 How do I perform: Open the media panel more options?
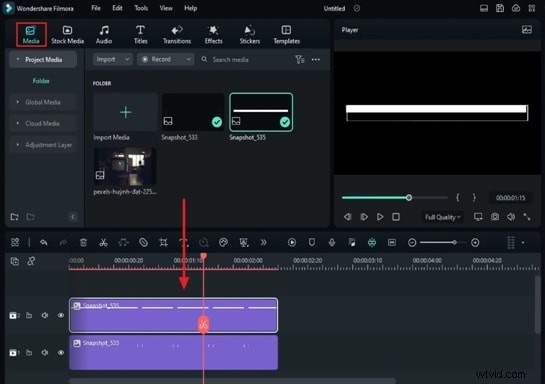[x=316, y=60]
